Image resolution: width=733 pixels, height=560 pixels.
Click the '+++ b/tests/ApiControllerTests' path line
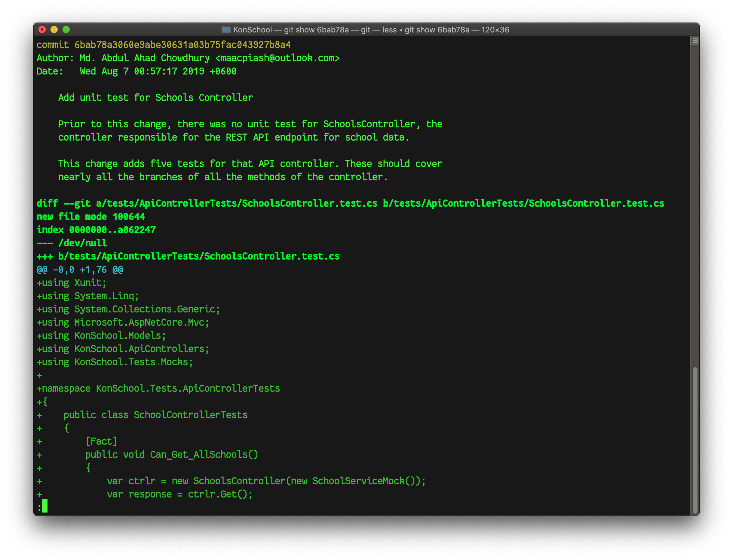click(188, 256)
